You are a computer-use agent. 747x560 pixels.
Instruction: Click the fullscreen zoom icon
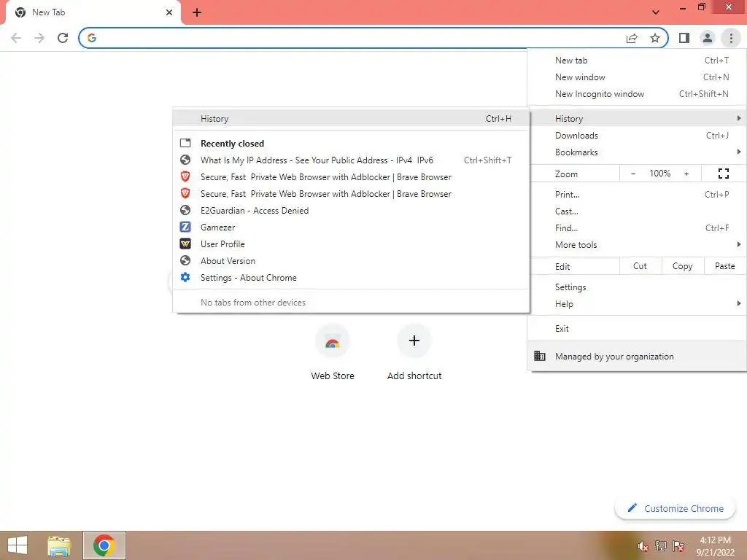click(723, 174)
